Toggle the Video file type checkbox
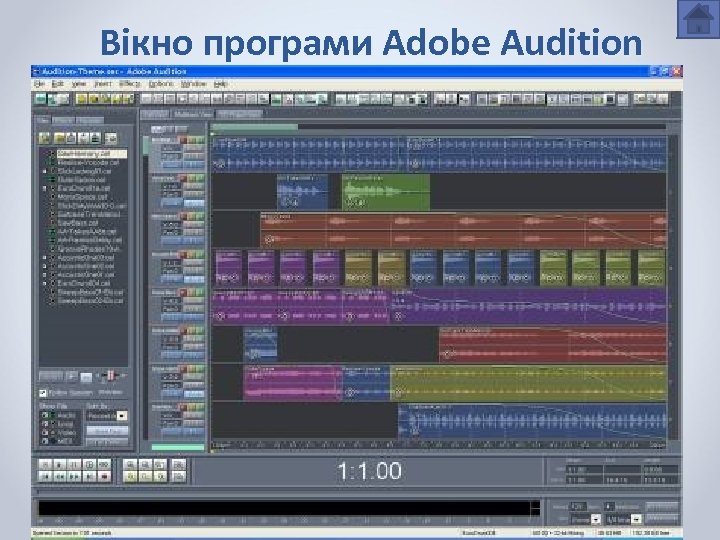This screenshot has height=540, width=720. pos(45,433)
